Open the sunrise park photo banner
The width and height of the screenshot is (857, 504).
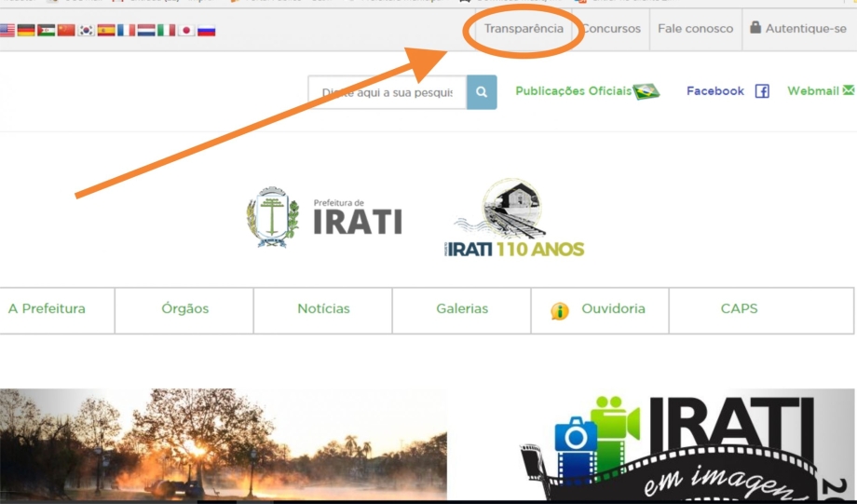click(223, 443)
